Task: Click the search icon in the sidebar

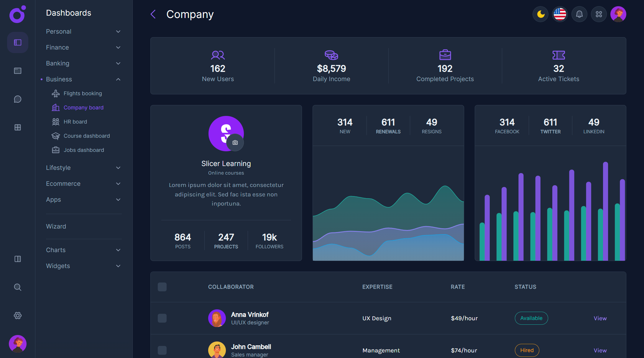Action: [17, 287]
